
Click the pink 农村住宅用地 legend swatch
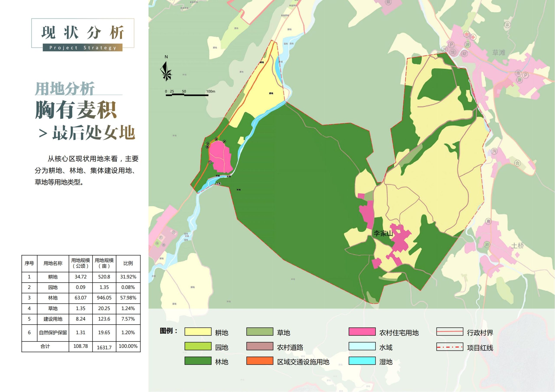[362, 332]
